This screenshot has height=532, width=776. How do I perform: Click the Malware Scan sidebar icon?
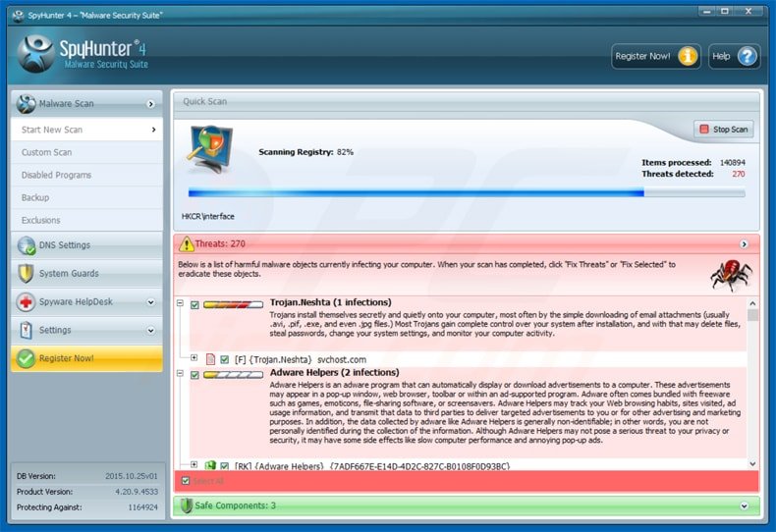pyautogui.click(x=26, y=104)
